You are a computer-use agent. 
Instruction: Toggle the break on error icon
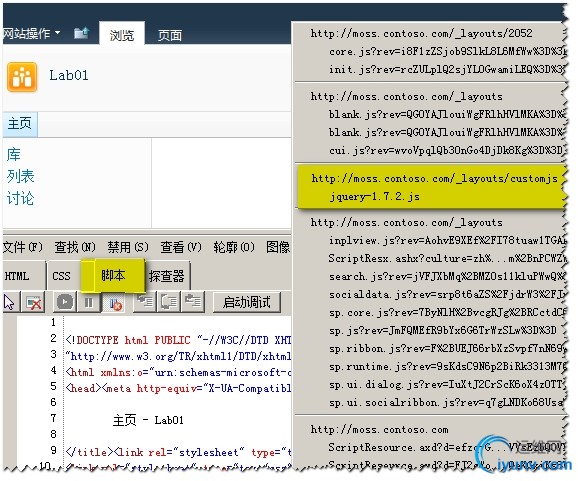[115, 303]
